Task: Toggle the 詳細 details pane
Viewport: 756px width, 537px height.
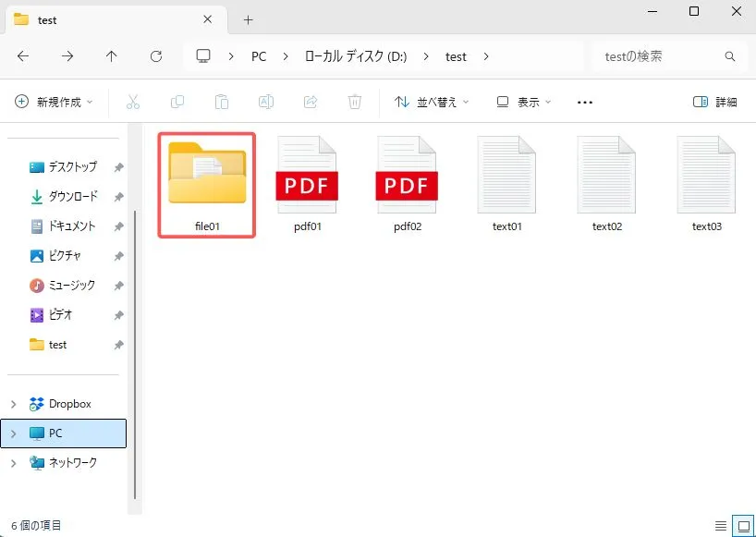Action: point(715,102)
